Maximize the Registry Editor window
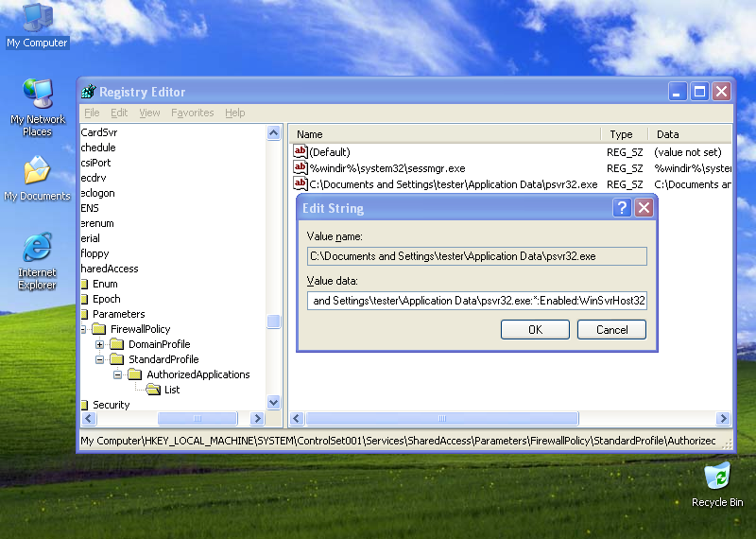Viewport: 756px width, 539px height. click(699, 91)
